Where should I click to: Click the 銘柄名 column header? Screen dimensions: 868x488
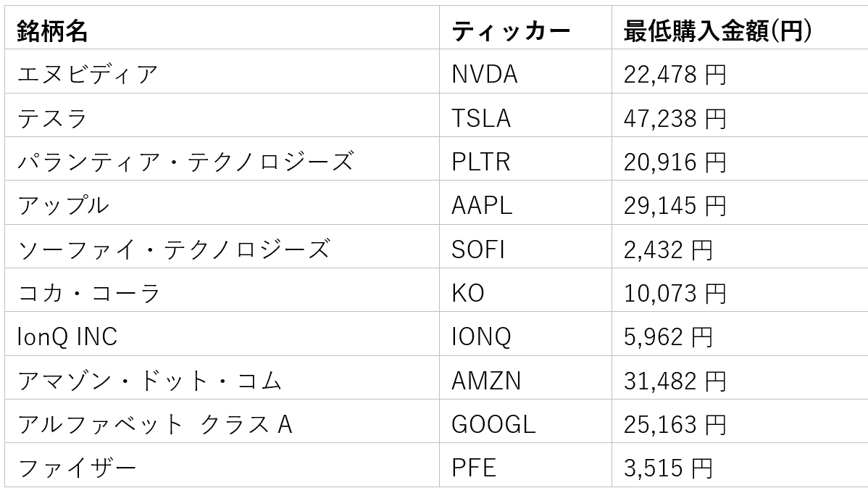52,30
